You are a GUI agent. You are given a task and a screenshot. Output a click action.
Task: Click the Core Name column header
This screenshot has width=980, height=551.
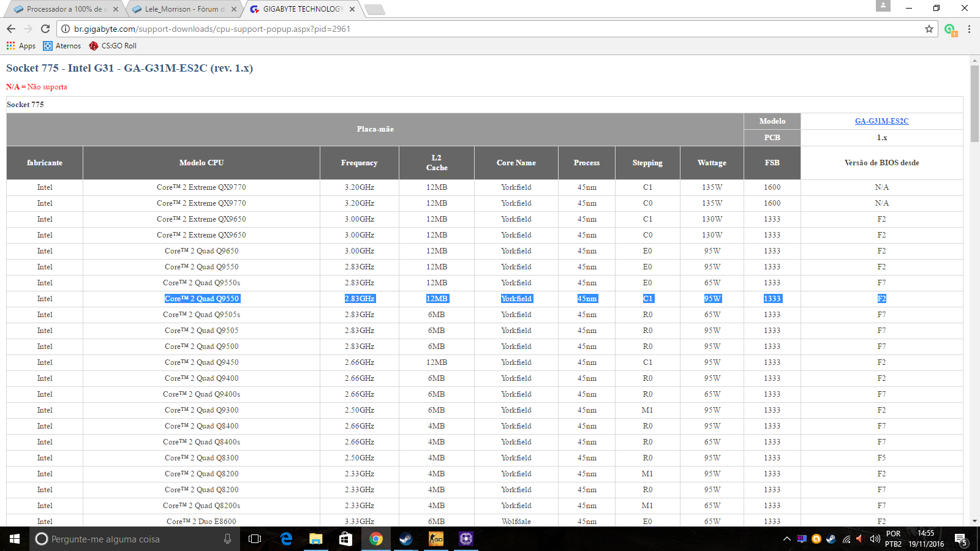516,163
